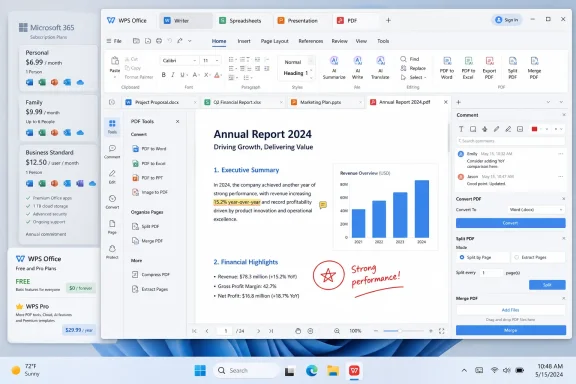Switch to the References ribbon tab
This screenshot has height=384, width=576.
click(311, 41)
